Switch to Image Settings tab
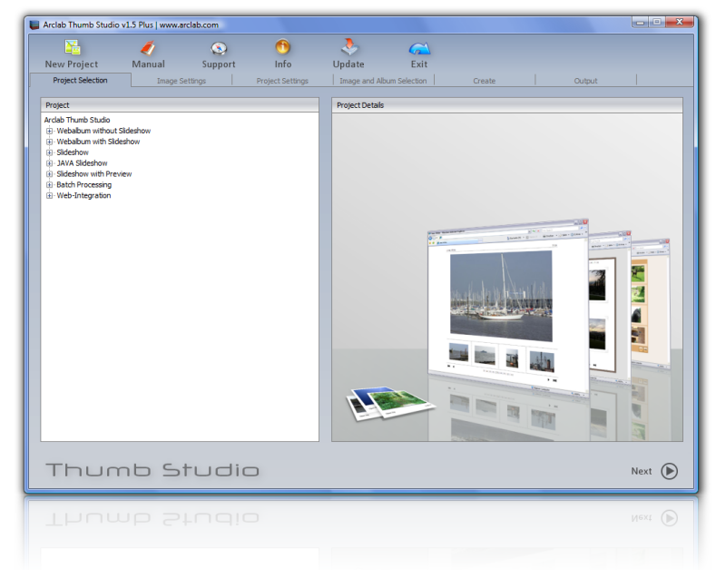The width and height of the screenshot is (726, 588). [181, 81]
